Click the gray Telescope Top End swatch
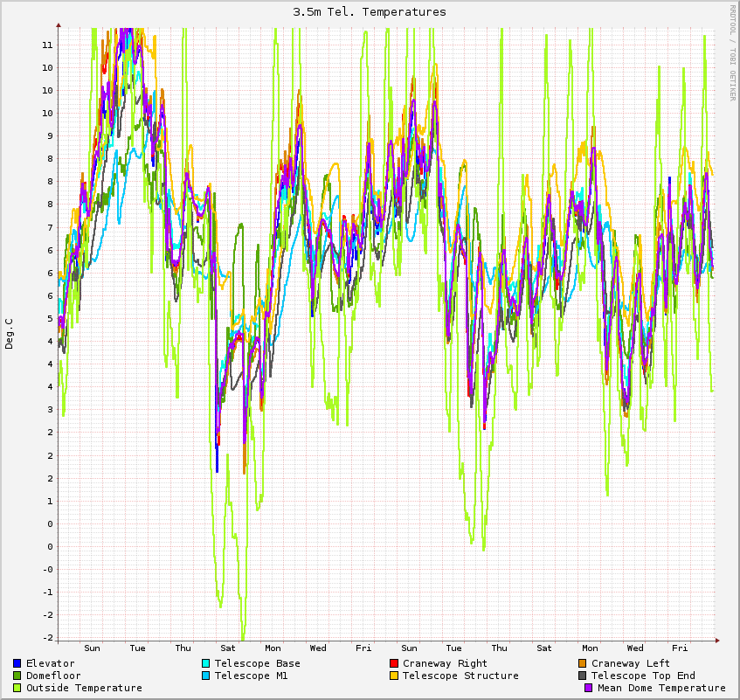Viewport: 740px width, 700px height. pos(583,676)
